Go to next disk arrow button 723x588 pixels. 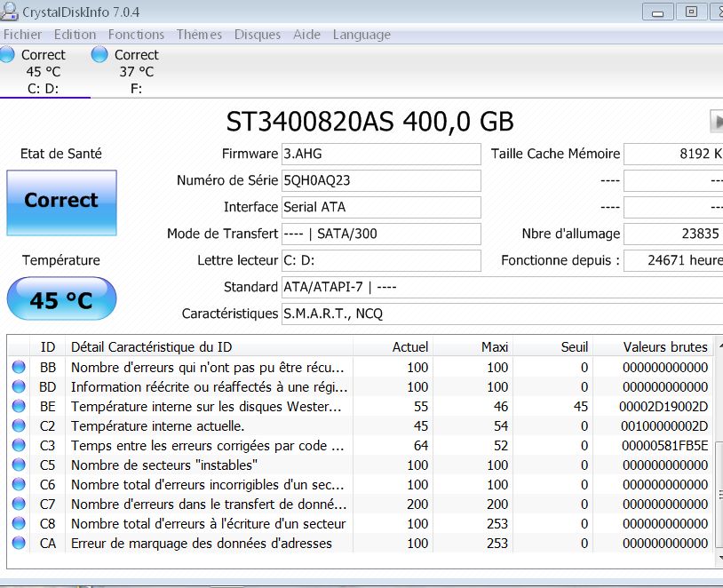(x=716, y=122)
